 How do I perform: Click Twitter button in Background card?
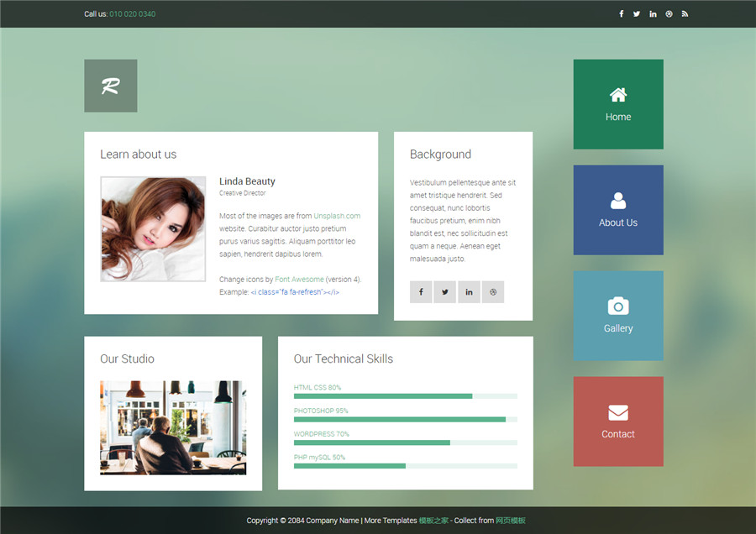pyautogui.click(x=444, y=291)
